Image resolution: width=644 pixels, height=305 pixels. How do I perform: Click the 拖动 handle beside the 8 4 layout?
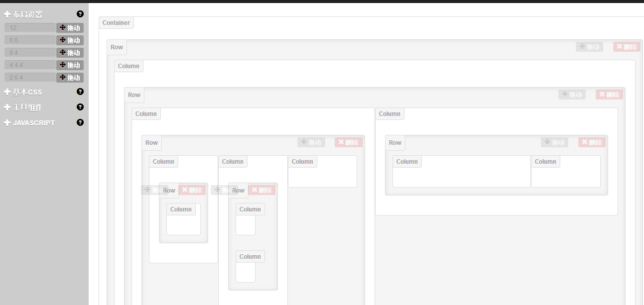70,53
